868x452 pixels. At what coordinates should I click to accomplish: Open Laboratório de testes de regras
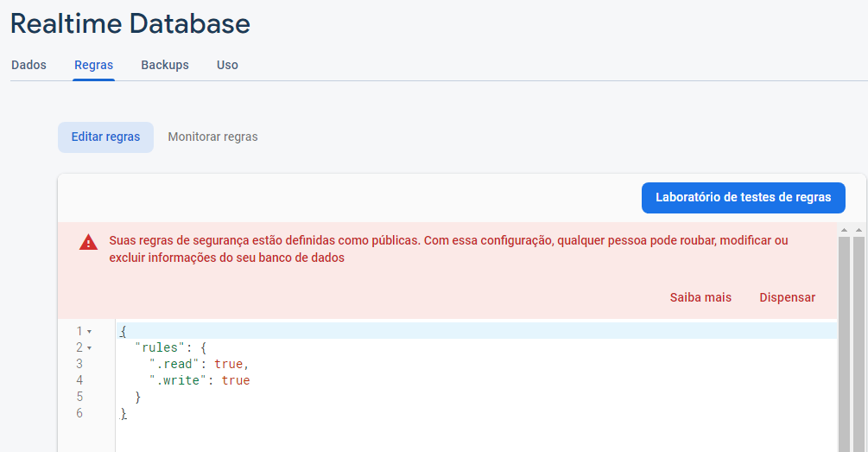744,197
